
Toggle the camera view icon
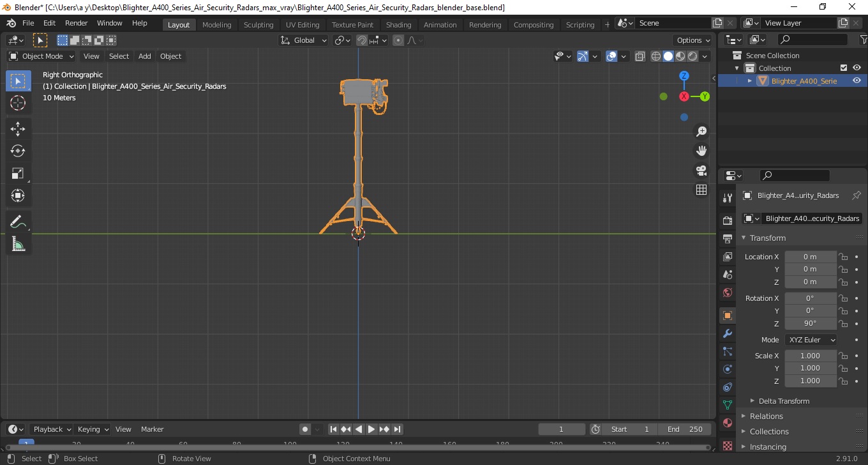[701, 171]
